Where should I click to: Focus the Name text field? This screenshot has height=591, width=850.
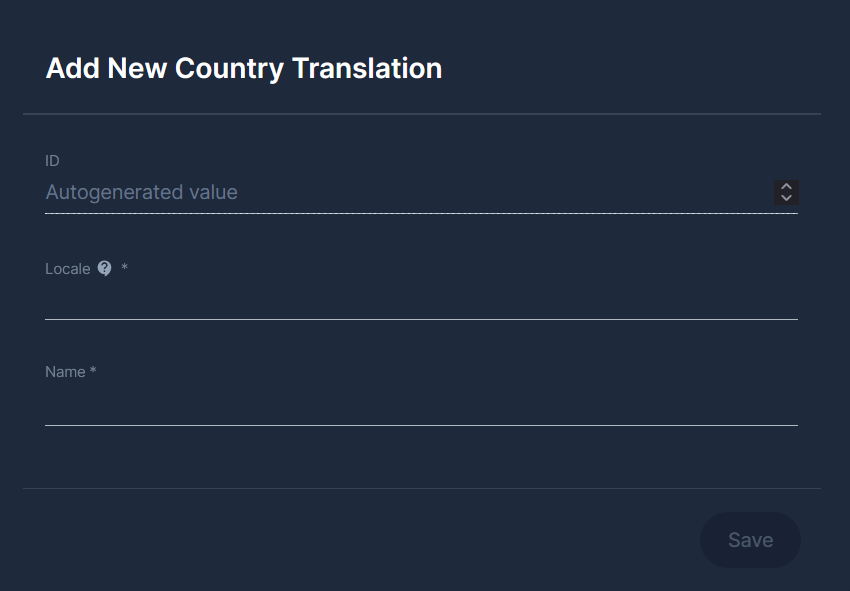coord(420,405)
